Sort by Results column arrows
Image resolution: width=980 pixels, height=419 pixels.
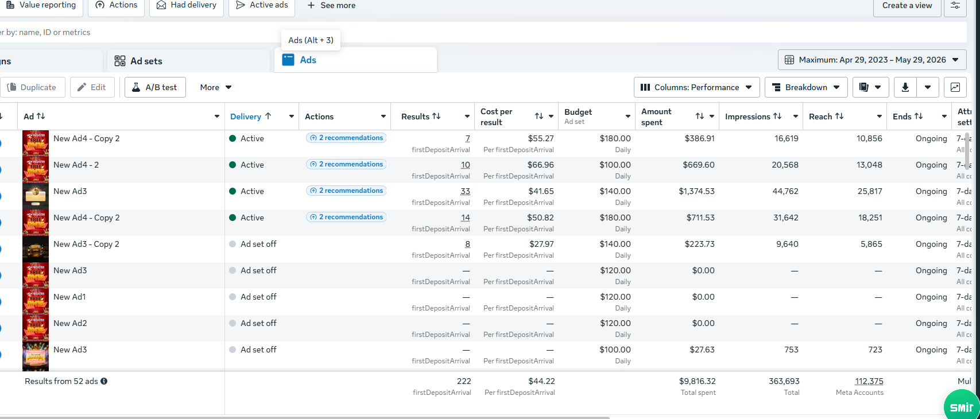pyautogui.click(x=436, y=116)
